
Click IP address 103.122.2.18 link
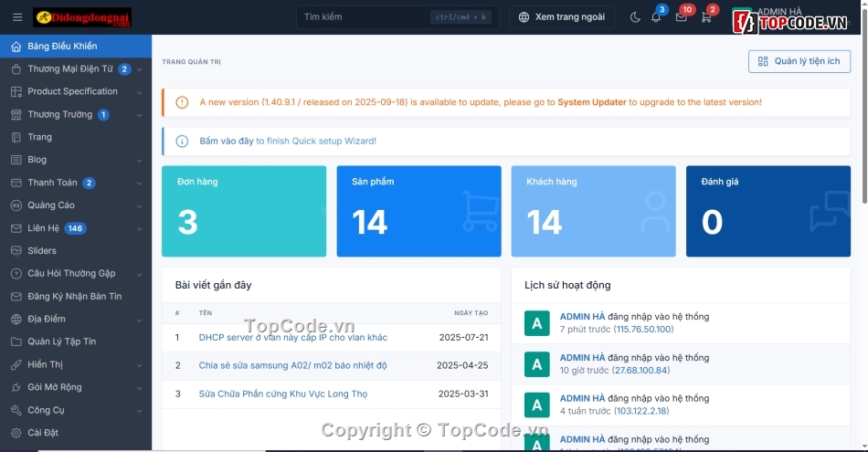coord(641,411)
